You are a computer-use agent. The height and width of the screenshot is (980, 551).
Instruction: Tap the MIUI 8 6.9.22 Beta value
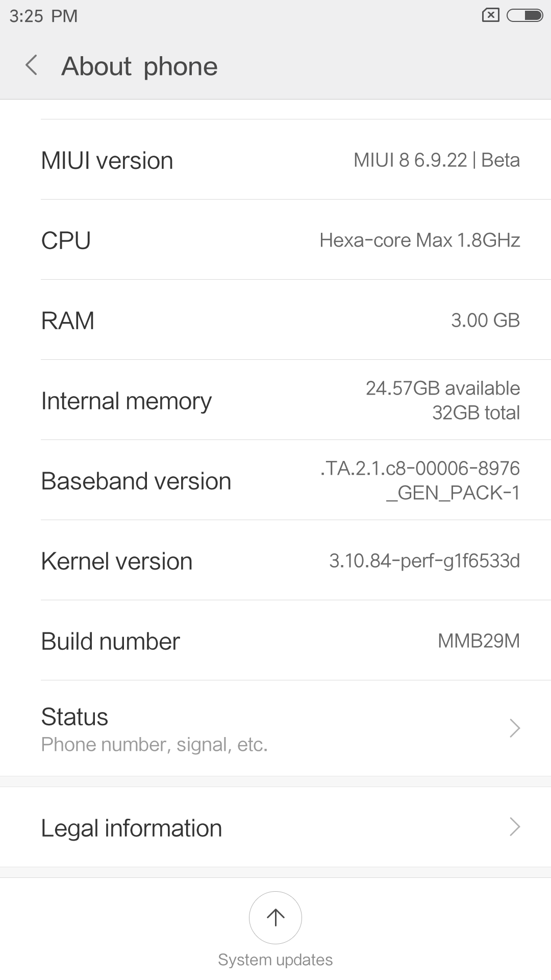click(437, 160)
